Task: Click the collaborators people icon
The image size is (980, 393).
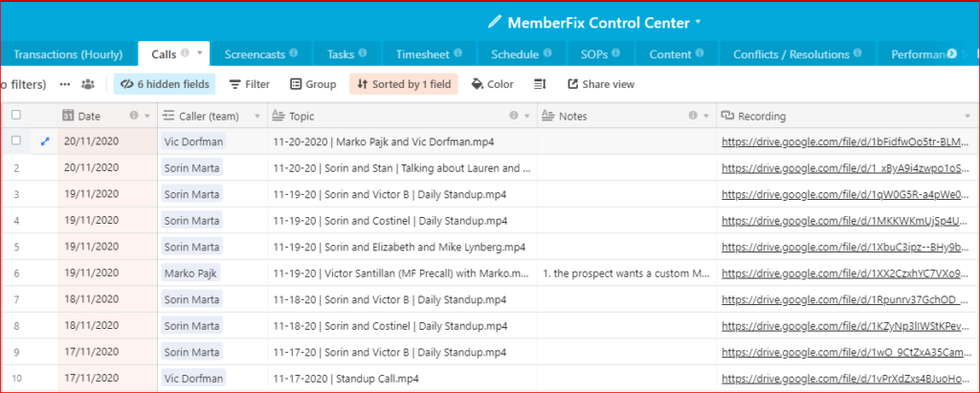Action: (x=88, y=84)
